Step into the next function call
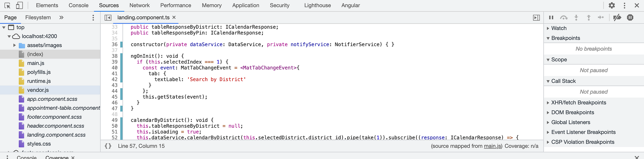This screenshot has width=644, height=159. pos(576,17)
